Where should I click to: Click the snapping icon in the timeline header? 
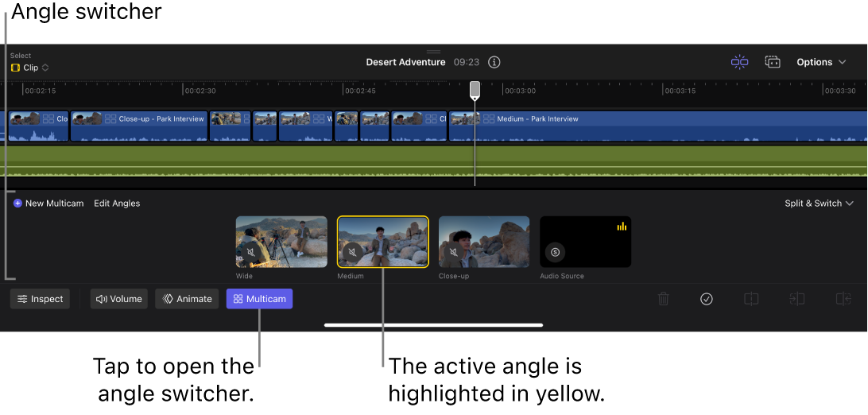coord(739,62)
